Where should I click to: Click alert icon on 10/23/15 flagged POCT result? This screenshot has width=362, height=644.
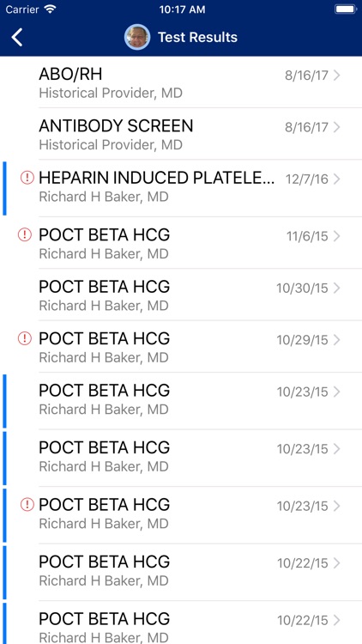click(x=27, y=504)
